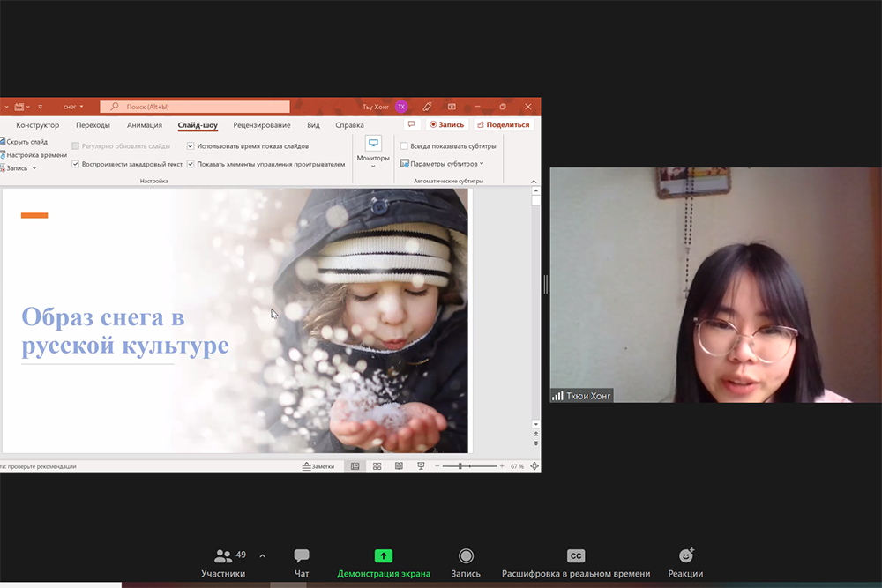The height and width of the screenshot is (588, 882).
Task: Uncheck Воспроизвести закадровый текст
Action: (76, 164)
